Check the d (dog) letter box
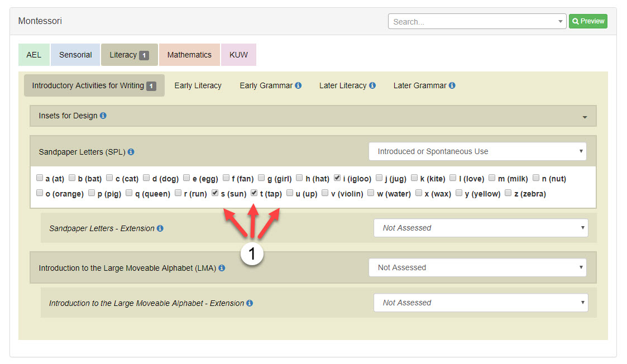The width and height of the screenshot is (627, 364). [x=146, y=178]
